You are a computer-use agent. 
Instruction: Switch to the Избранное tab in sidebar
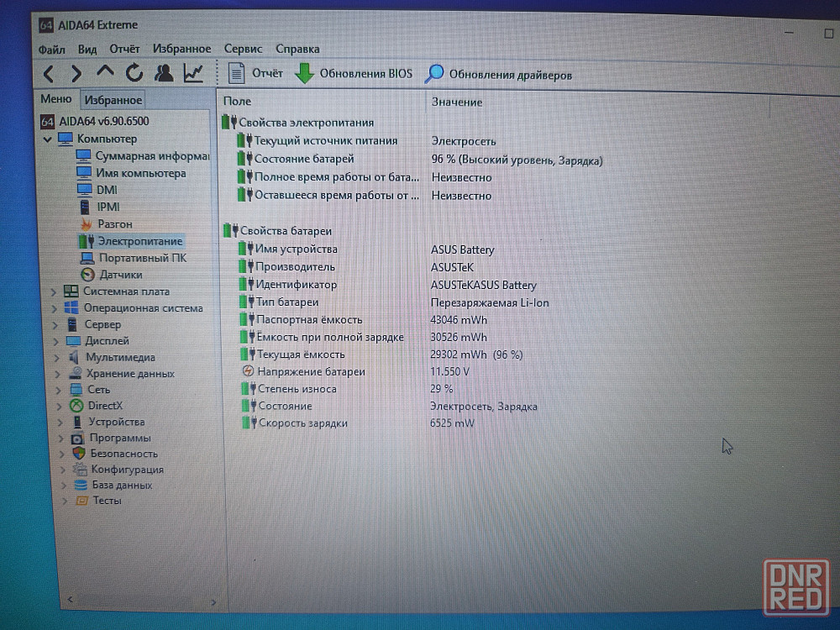[113, 100]
